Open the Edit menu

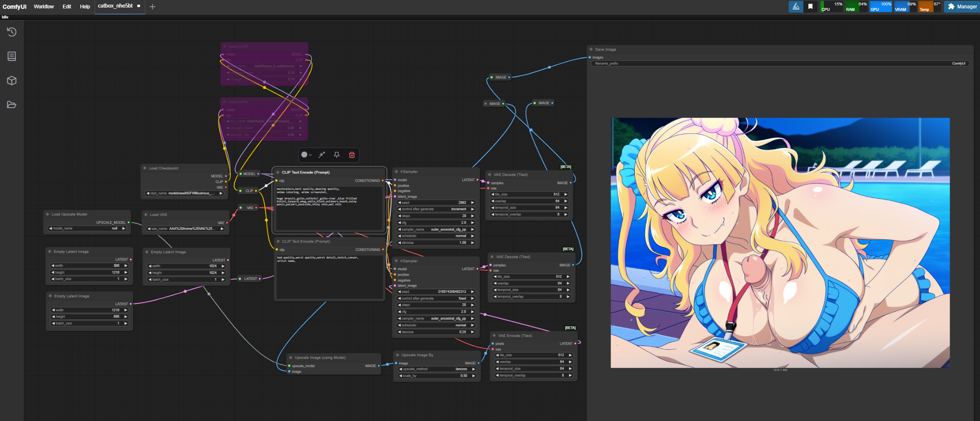67,6
